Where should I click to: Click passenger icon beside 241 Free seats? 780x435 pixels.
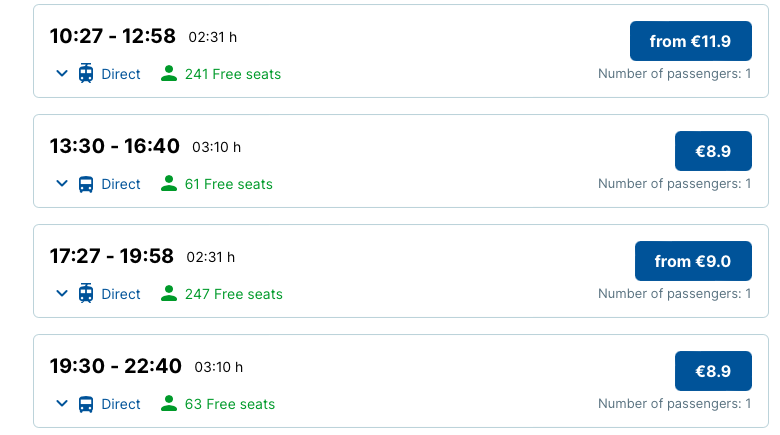click(169, 74)
